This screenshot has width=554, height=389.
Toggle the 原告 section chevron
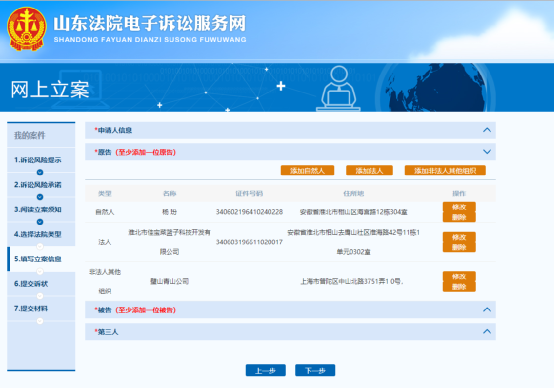pos(487,152)
